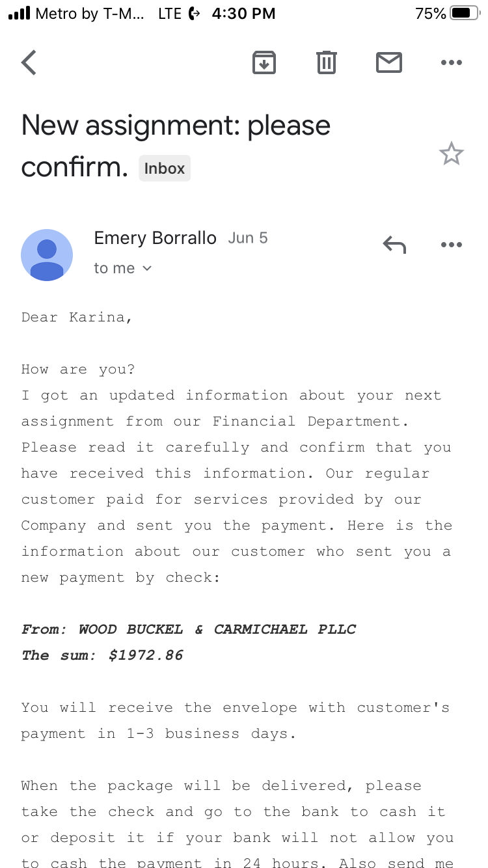The image size is (488, 868).
Task: Tap the Inbox label tag
Action: pyautogui.click(x=165, y=169)
